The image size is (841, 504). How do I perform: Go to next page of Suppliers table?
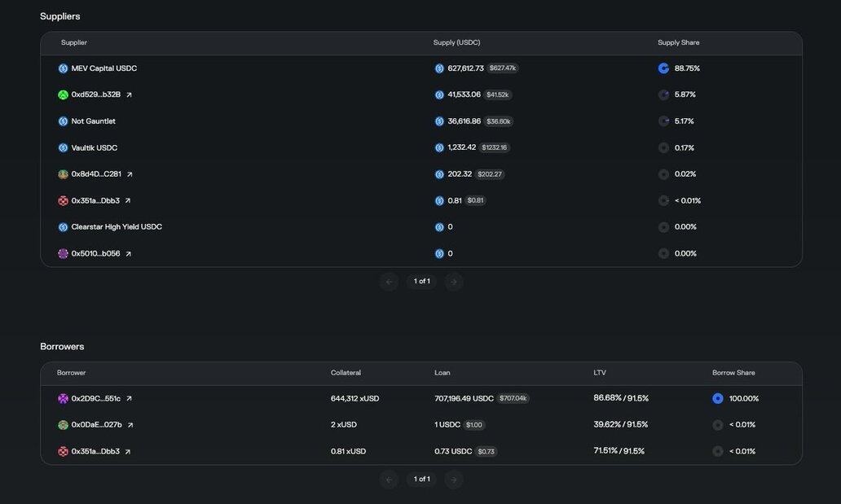point(454,282)
